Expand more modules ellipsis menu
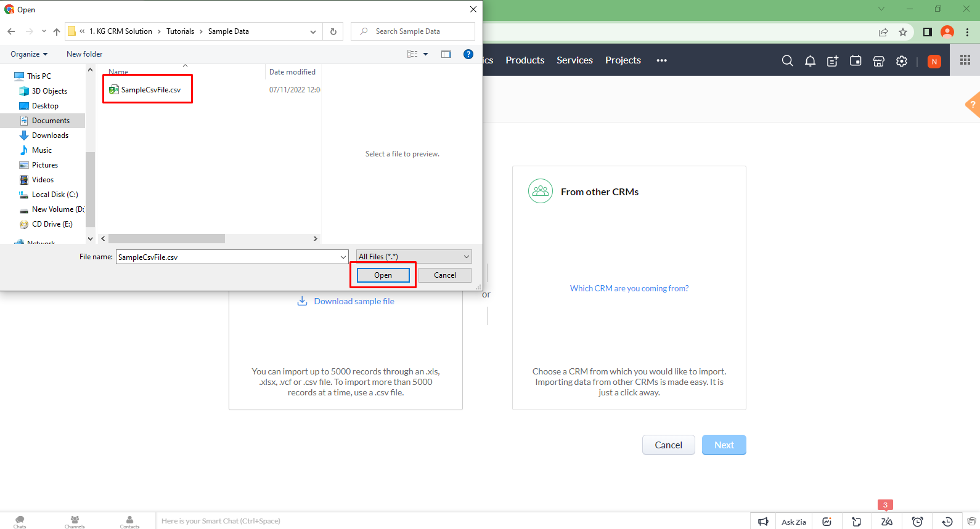Screen dimensions: 980x529 click(661, 60)
